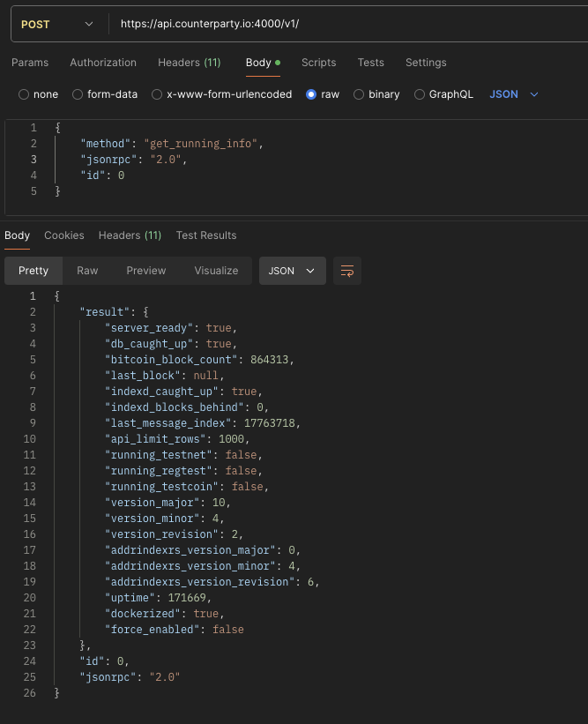
Task: Select the response Body tab
Action: point(17,235)
